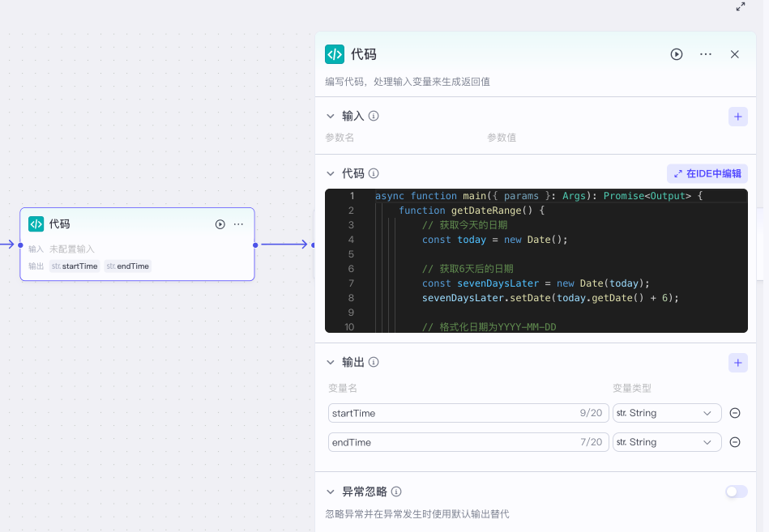This screenshot has width=769, height=532.
Task: Collapse the 输出 section
Action: point(331,363)
